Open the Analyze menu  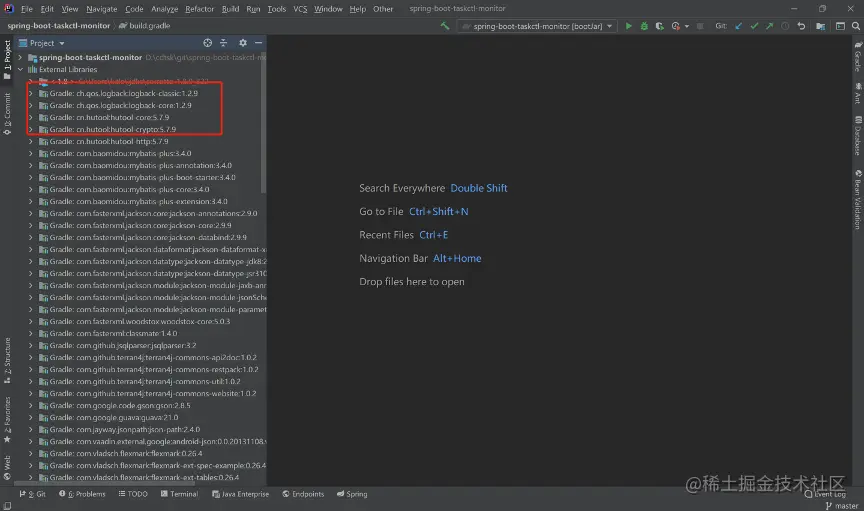pyautogui.click(x=164, y=9)
